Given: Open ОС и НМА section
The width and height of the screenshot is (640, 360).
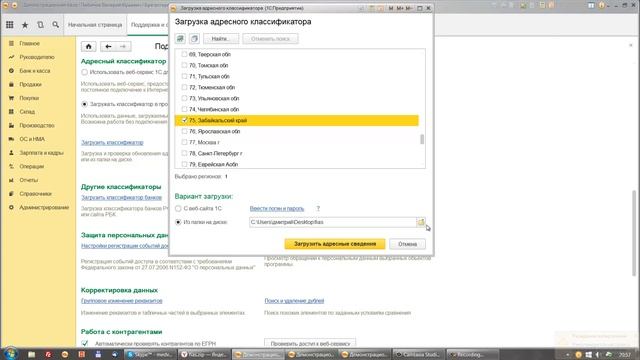Looking at the screenshot, I should tap(32, 139).
